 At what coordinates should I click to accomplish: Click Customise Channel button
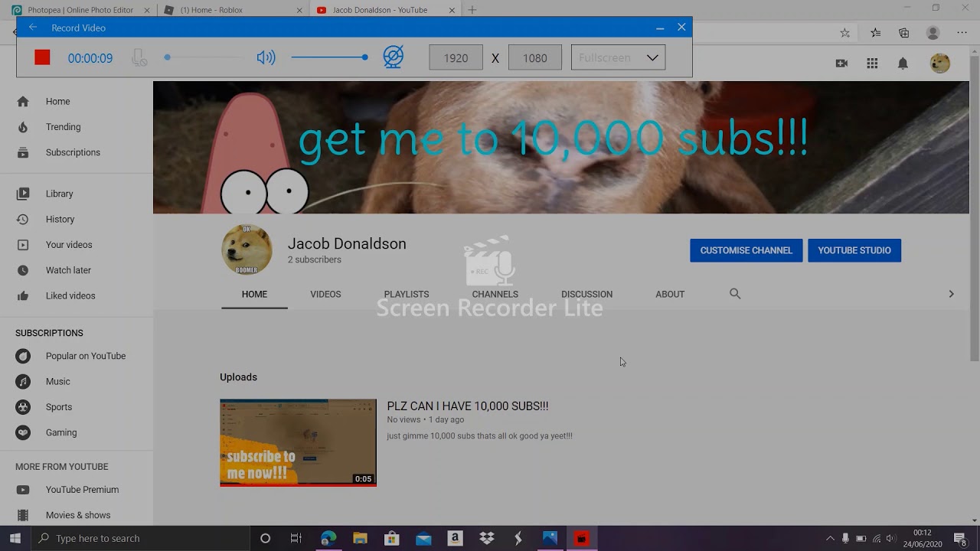(x=746, y=250)
